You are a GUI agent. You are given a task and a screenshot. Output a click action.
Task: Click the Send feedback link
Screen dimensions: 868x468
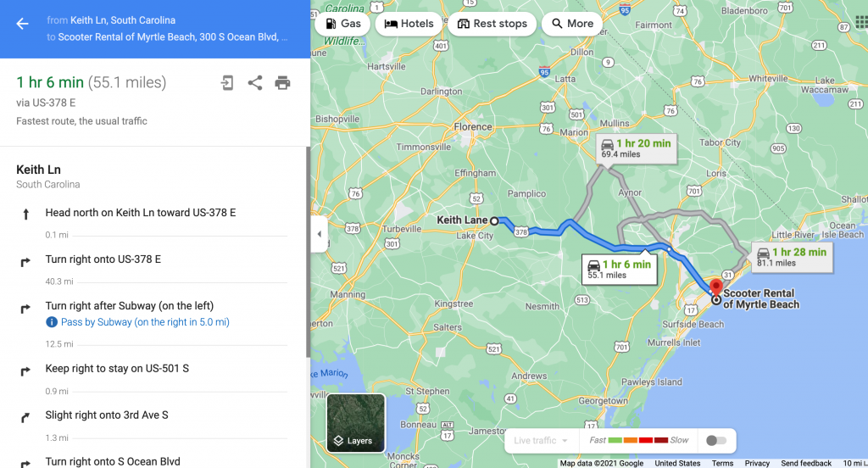click(805, 463)
